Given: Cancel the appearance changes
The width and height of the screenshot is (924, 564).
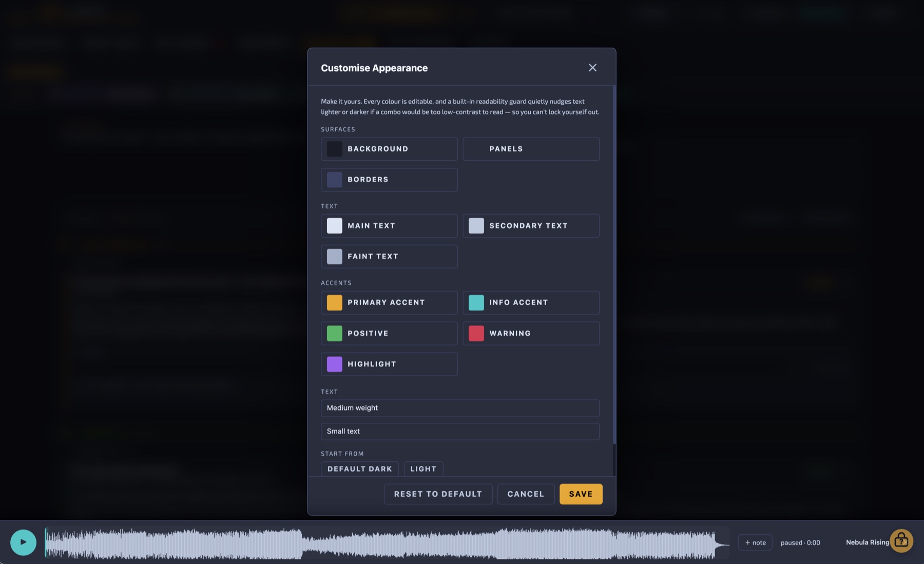Looking at the screenshot, I should pyautogui.click(x=526, y=494).
